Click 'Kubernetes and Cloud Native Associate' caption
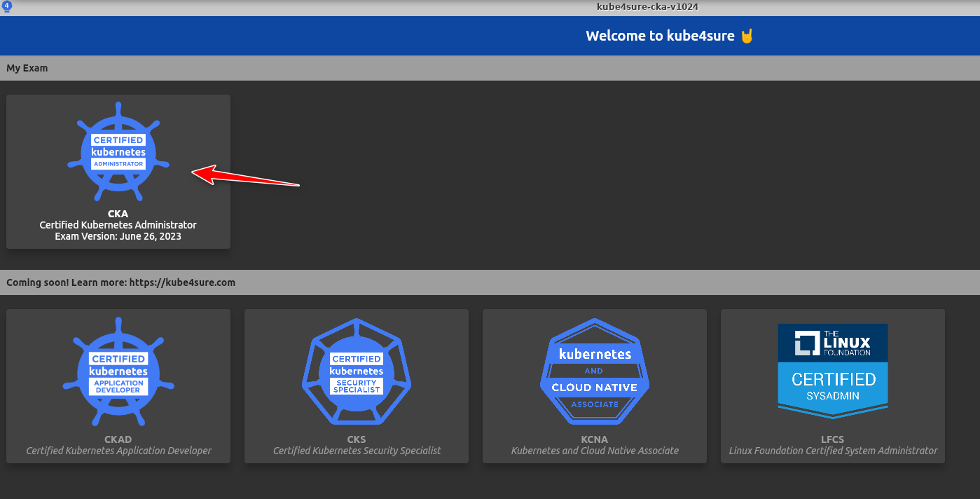The image size is (980, 499). tap(595, 451)
